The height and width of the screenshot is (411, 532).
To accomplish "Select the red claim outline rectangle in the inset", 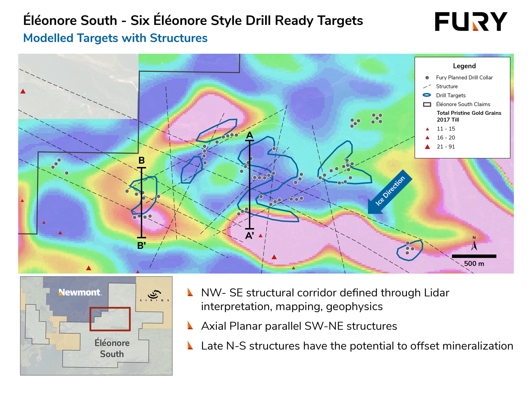I will tap(111, 318).
